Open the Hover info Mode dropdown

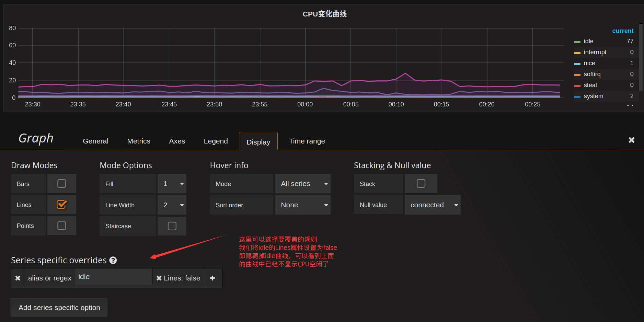(303, 184)
